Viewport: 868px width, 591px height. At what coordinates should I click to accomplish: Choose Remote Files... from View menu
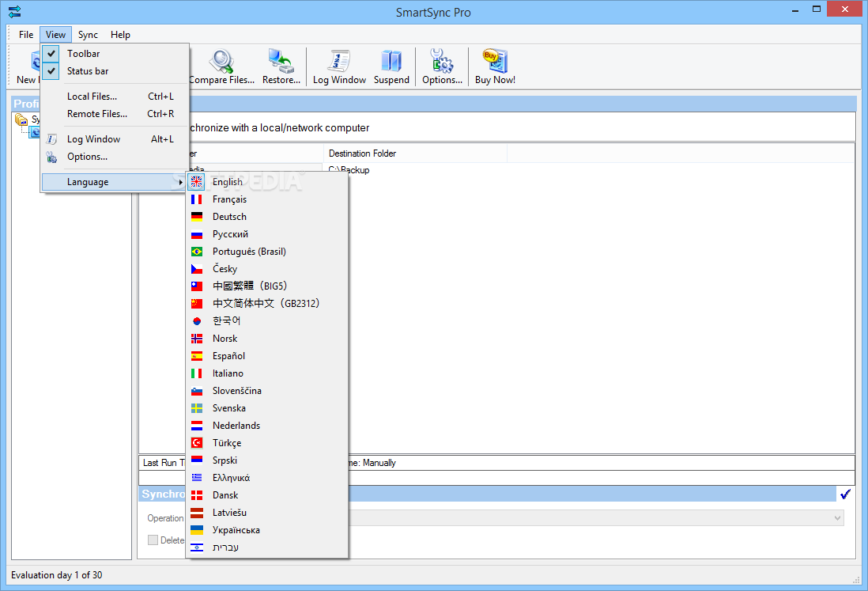[x=115, y=114]
